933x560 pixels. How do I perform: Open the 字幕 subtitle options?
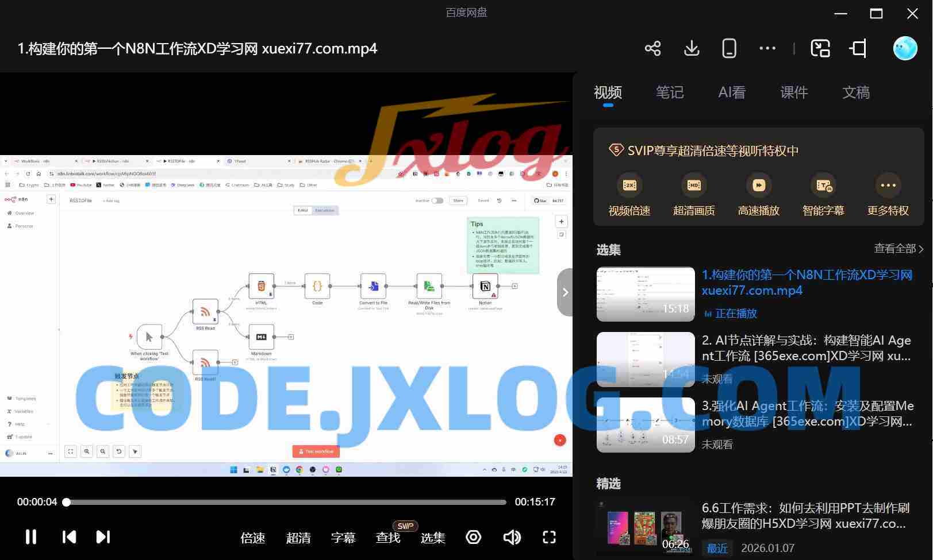coord(343,538)
